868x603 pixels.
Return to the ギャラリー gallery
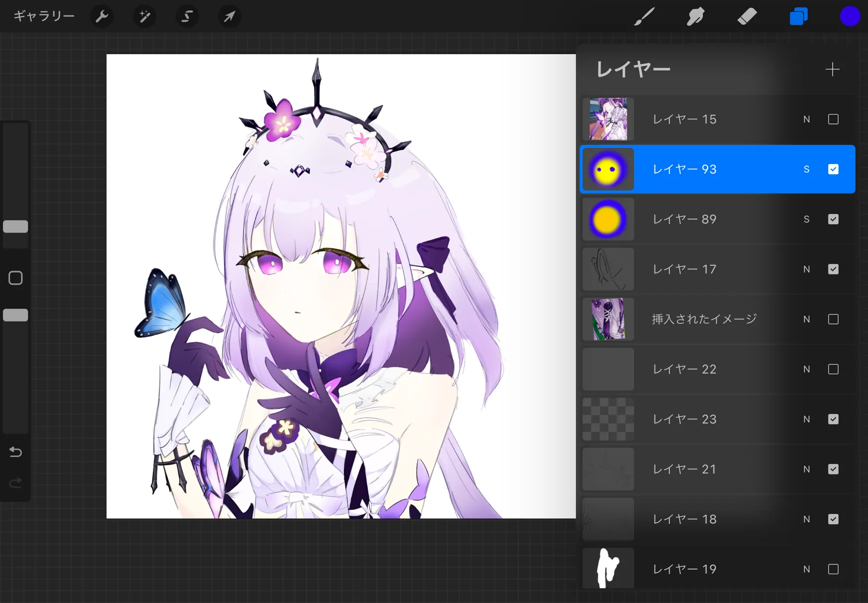tap(44, 17)
